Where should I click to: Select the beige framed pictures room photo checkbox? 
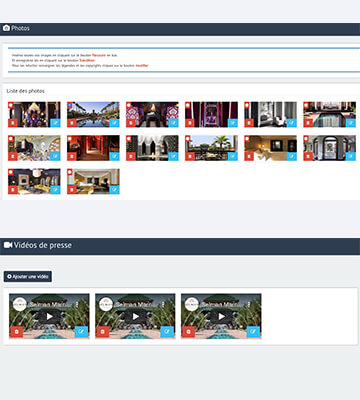[x=247, y=138]
